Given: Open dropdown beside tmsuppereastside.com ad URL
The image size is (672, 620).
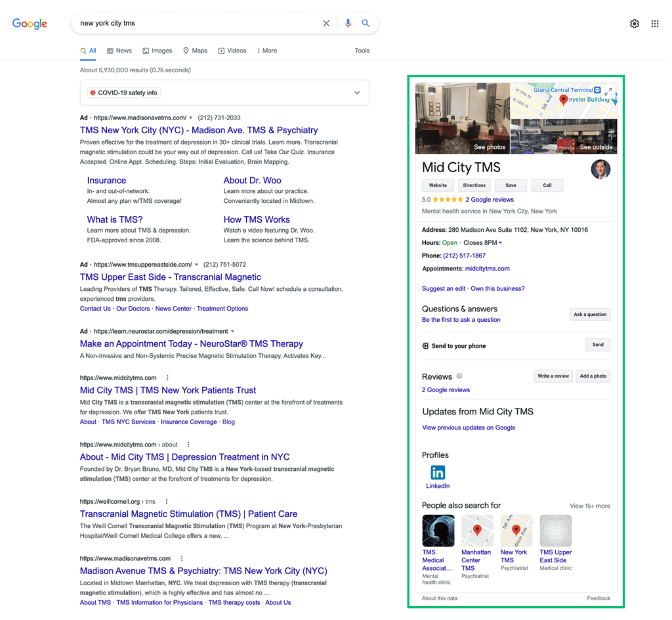Looking at the screenshot, I should (196, 265).
